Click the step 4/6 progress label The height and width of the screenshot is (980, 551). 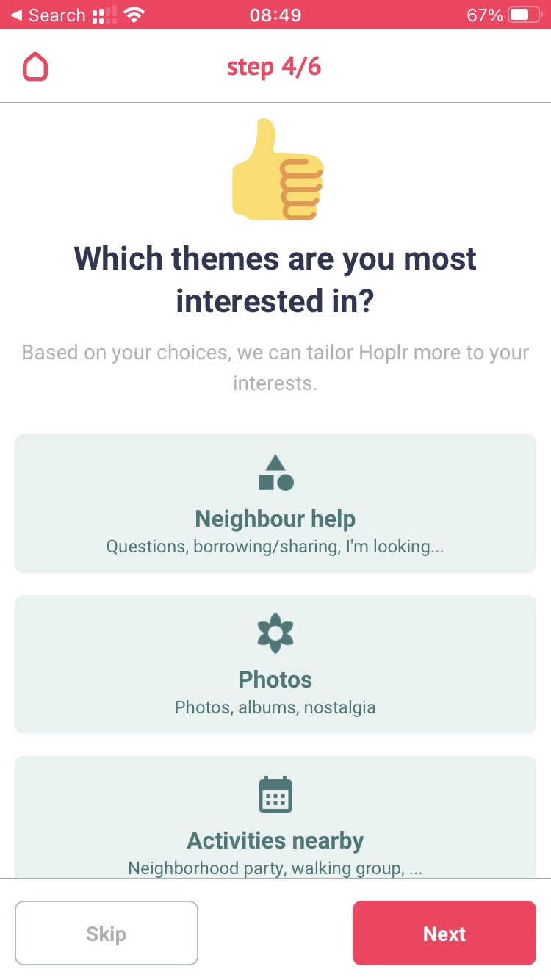274,67
